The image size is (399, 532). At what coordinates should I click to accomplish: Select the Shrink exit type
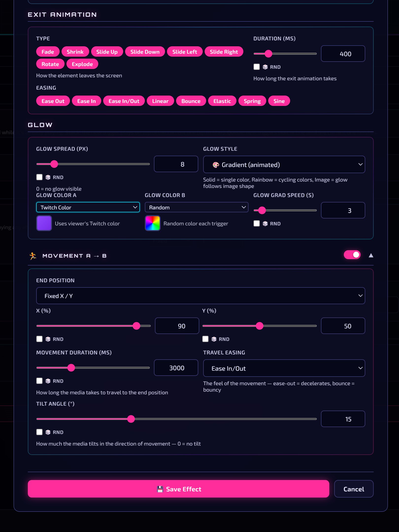(x=75, y=52)
